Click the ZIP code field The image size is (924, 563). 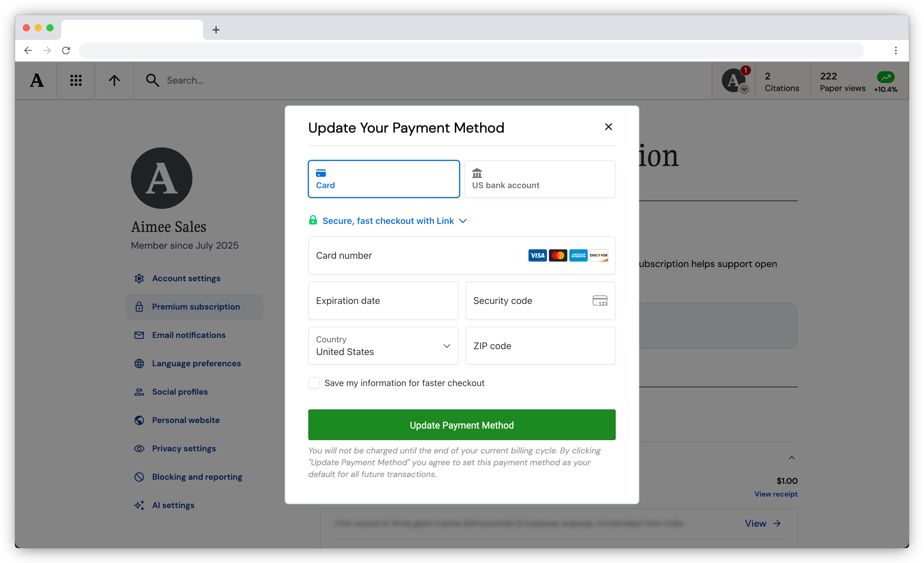pos(540,346)
